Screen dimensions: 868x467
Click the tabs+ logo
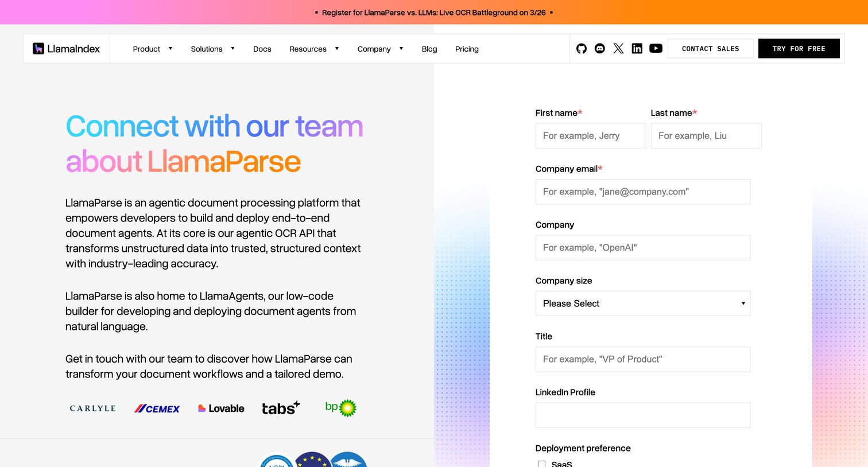(x=281, y=408)
